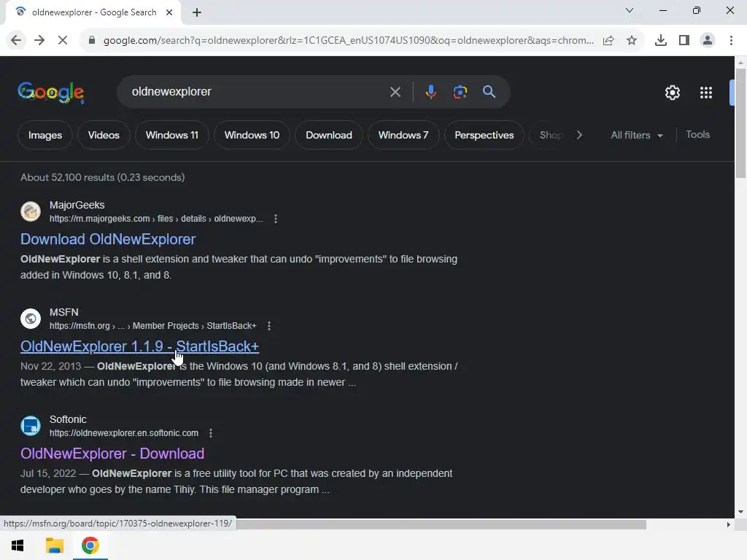Stop loading the page
This screenshot has width=747, height=560.
[63, 41]
